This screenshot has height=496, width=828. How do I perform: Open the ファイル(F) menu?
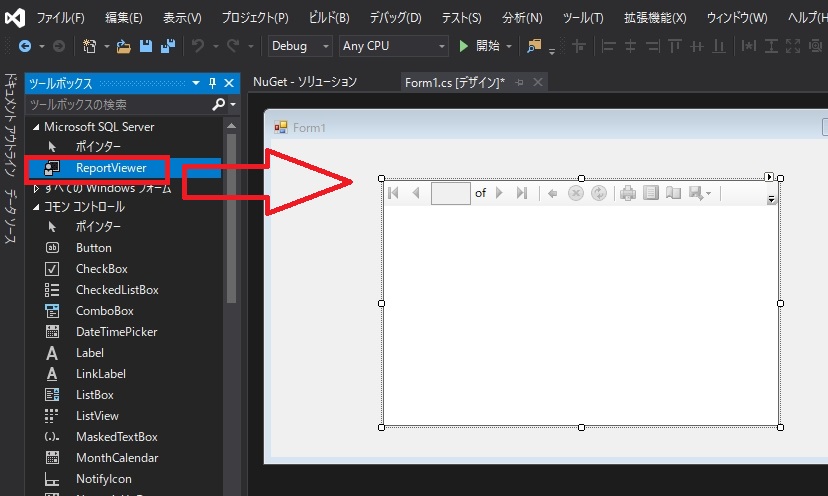pos(60,18)
